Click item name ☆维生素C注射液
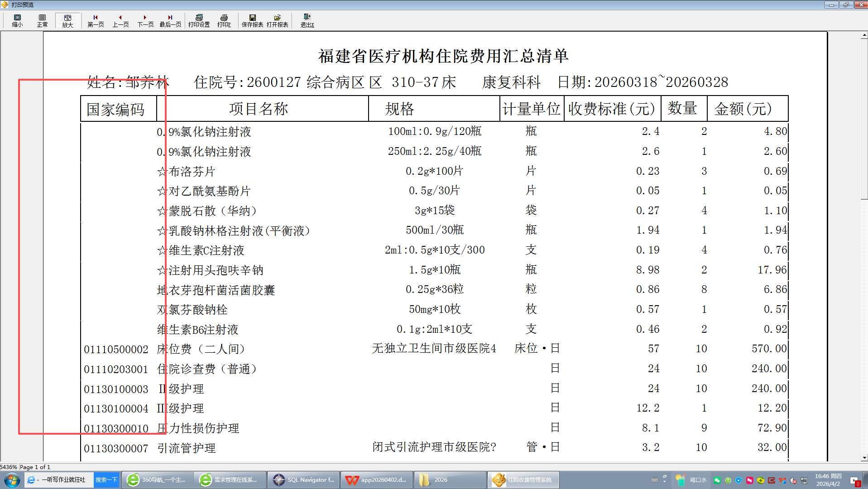Image resolution: width=868 pixels, height=489 pixels. point(201,250)
